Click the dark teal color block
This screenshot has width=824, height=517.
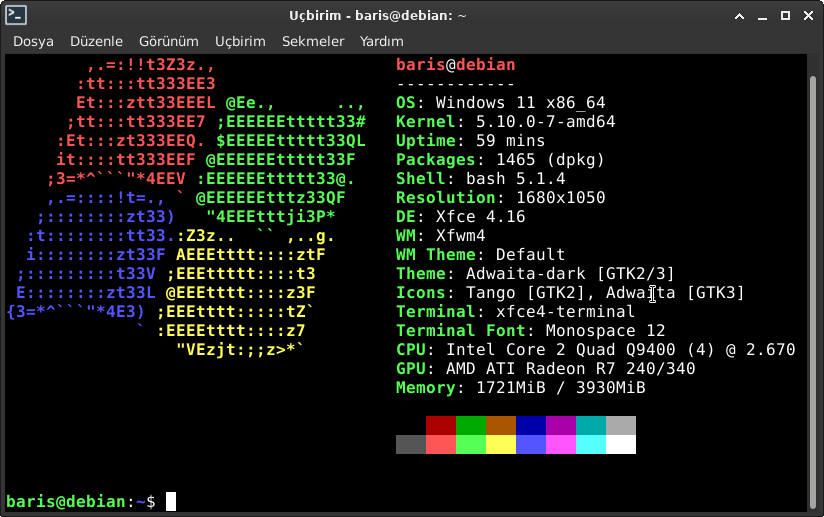591,426
